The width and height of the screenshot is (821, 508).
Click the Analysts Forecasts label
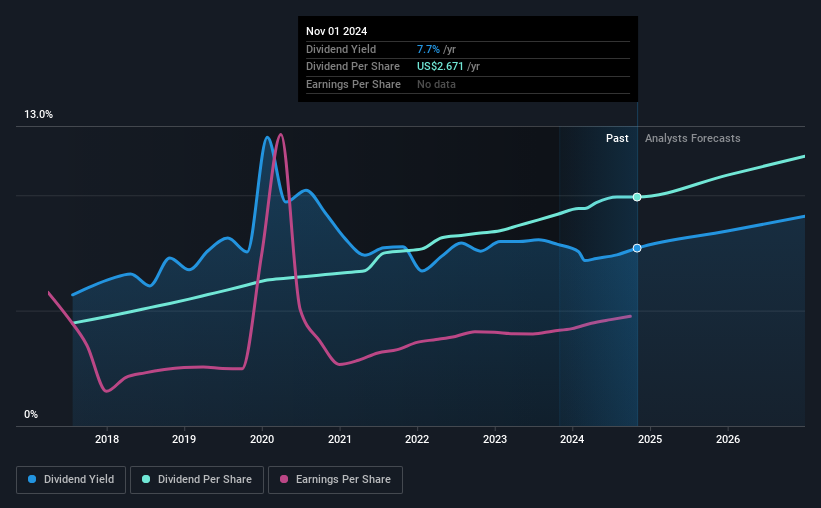click(692, 138)
